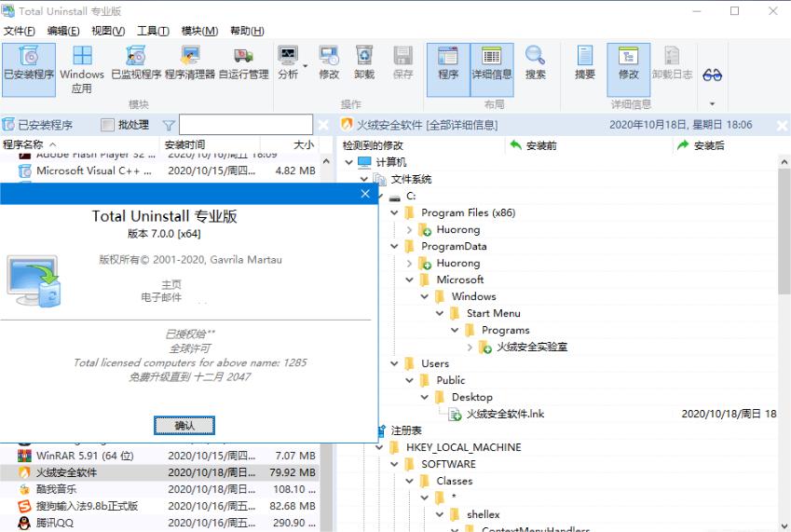Open the 模块(M) menu

click(x=199, y=32)
